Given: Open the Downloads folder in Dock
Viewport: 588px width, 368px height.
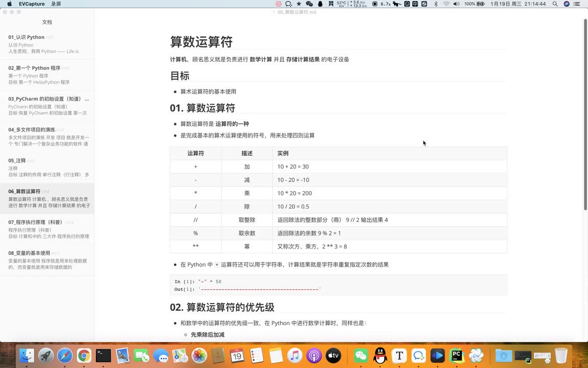Looking at the screenshot, I should pos(504,355).
